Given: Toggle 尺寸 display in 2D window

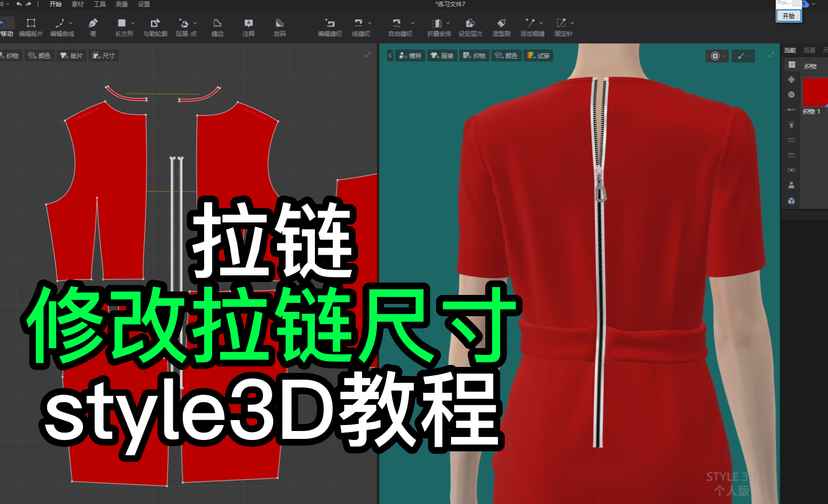Looking at the screenshot, I should tap(103, 56).
